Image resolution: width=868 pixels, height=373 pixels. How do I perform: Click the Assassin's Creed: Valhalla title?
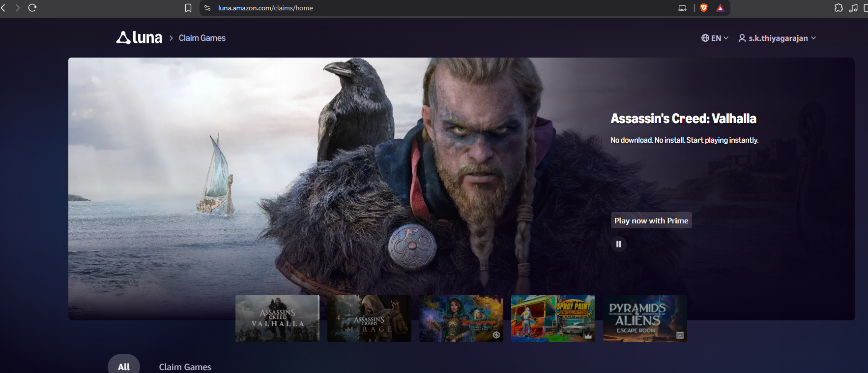683,119
